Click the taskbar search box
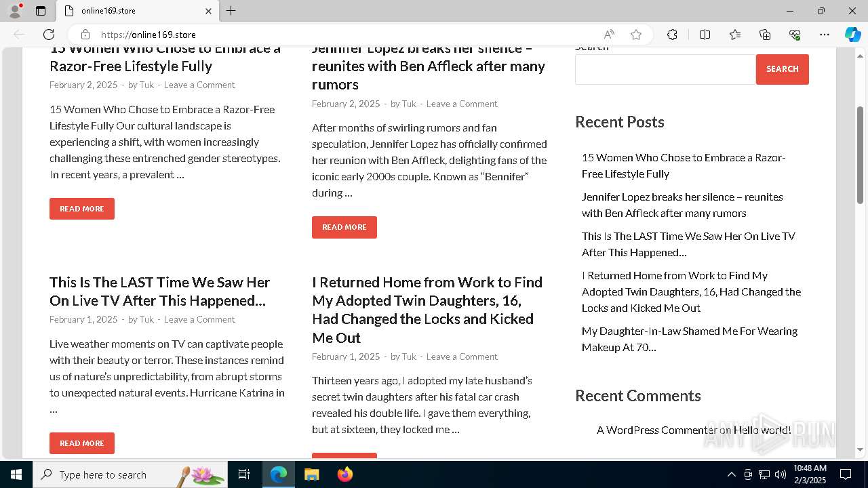The height and width of the screenshot is (488, 868). [130, 474]
